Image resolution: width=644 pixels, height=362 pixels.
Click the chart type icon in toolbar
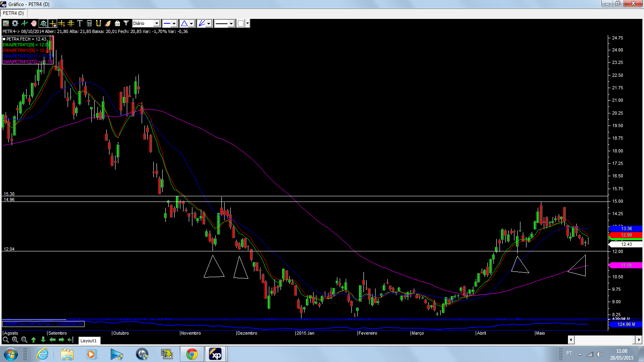[6, 23]
